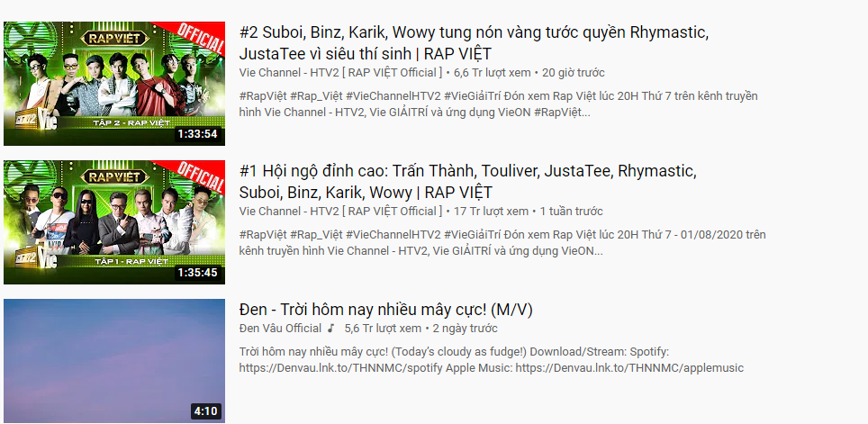This screenshot has width=868, height=424.
Task: Open the Đen cloudy sky video thumbnail
Action: click(x=114, y=361)
